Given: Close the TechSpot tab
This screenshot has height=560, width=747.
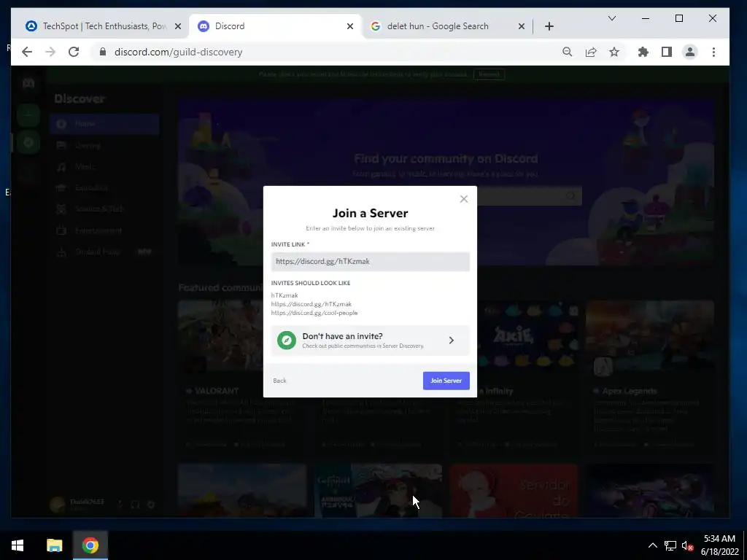Looking at the screenshot, I should 178,26.
